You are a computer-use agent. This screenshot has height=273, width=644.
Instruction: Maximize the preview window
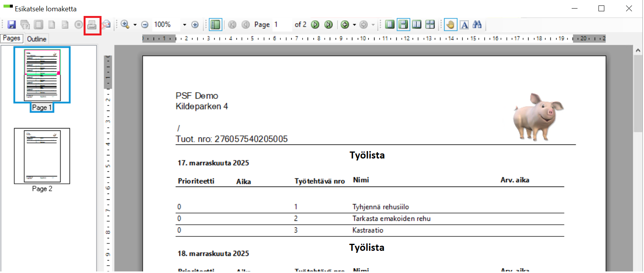(x=601, y=9)
